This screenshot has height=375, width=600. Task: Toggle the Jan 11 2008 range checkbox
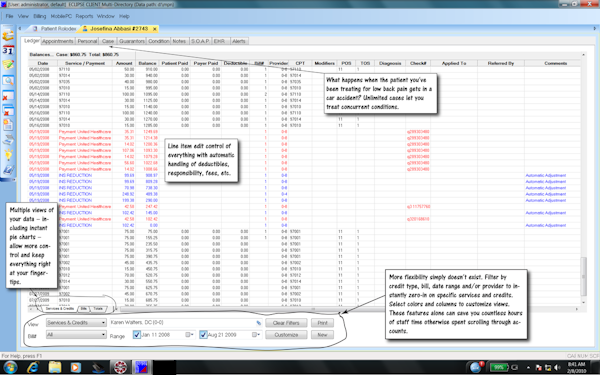(137, 335)
